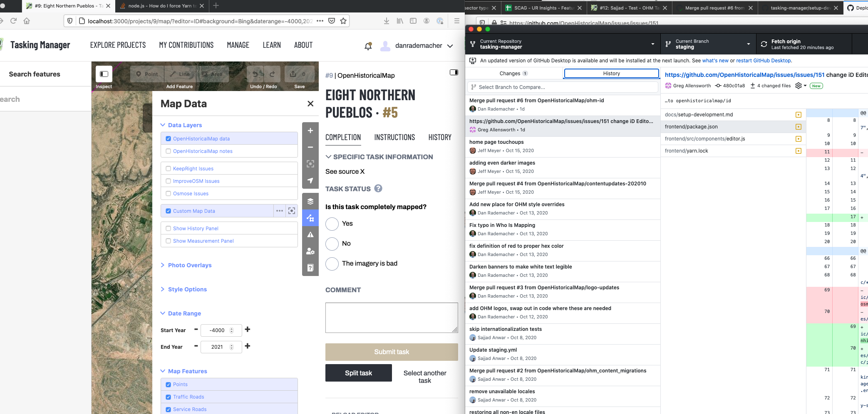Switch to the HISTORY tab of the task
The height and width of the screenshot is (414, 868).
tap(439, 137)
